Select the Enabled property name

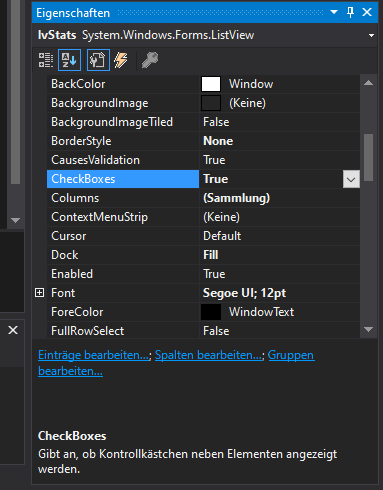[72, 274]
